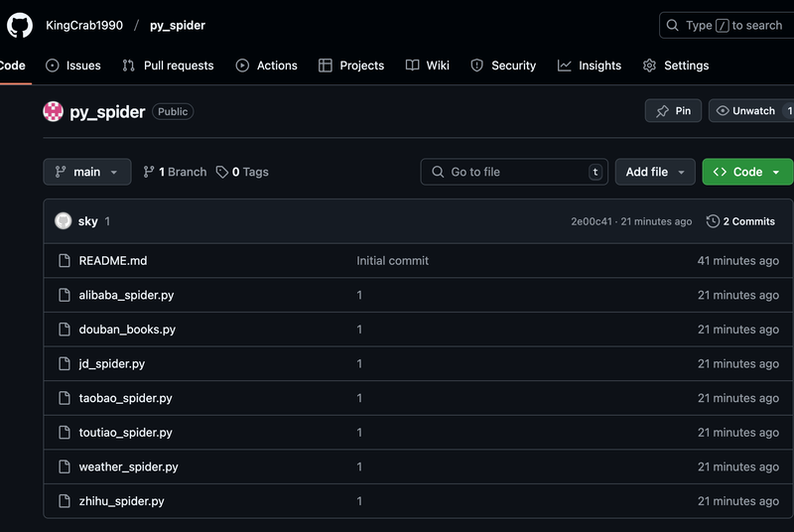Click file icon beside toutiao_spider.py
This screenshot has width=794, height=532.
click(x=65, y=433)
